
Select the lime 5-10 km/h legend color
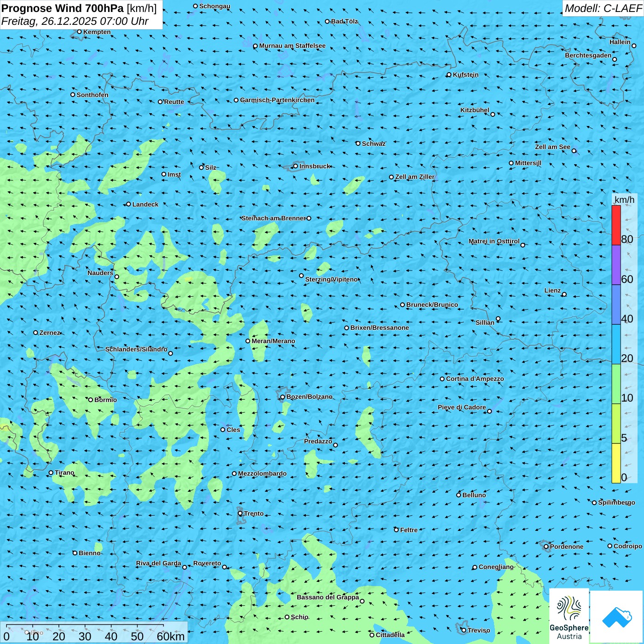[x=616, y=424]
